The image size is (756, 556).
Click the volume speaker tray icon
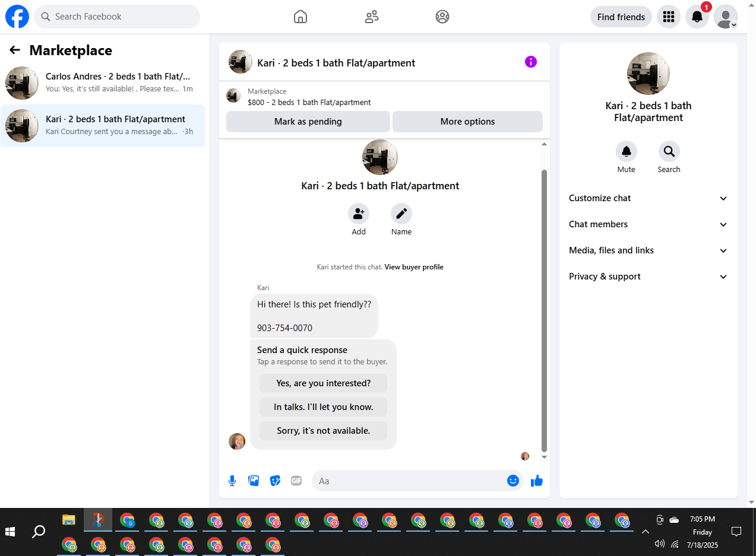click(x=659, y=544)
